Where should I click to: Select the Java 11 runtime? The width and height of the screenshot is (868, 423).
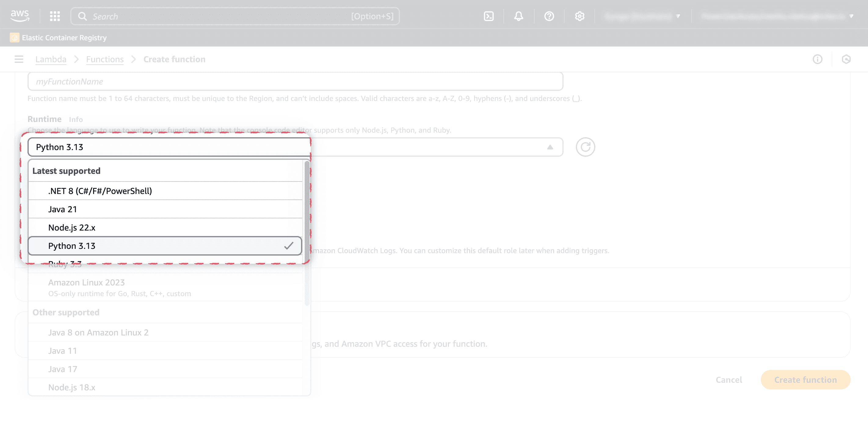click(165, 351)
